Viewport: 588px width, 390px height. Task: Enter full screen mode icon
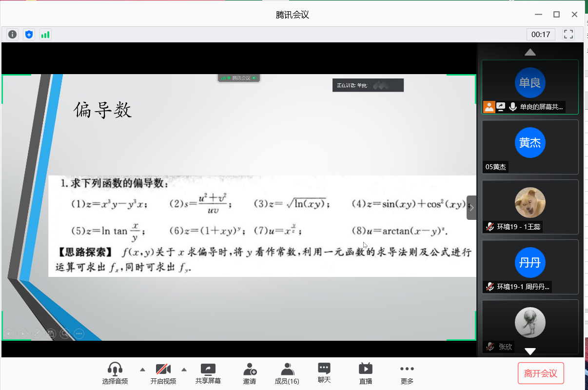[x=568, y=34]
